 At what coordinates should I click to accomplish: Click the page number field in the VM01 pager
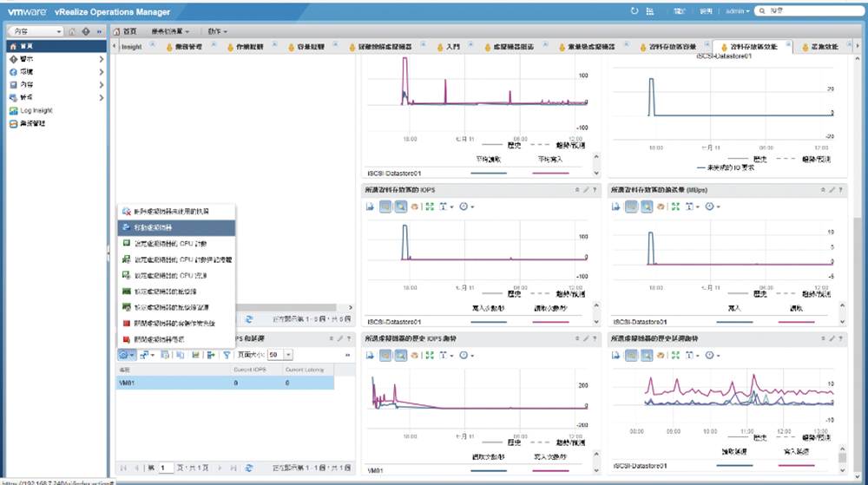coord(167,468)
